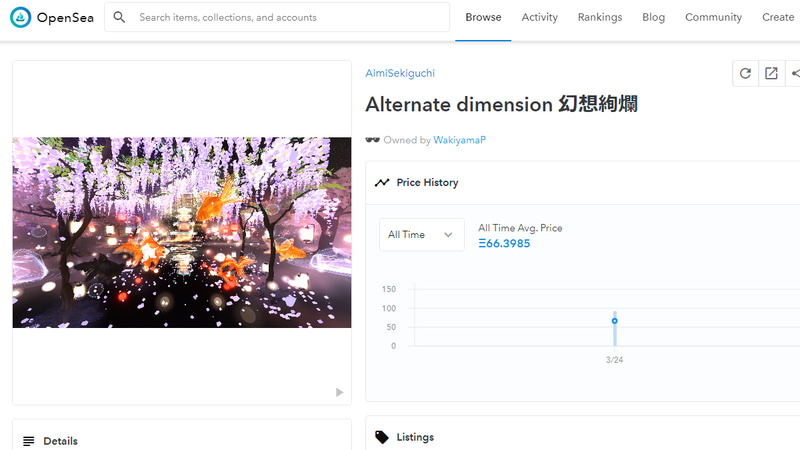Open the Browse tab

pyautogui.click(x=483, y=17)
